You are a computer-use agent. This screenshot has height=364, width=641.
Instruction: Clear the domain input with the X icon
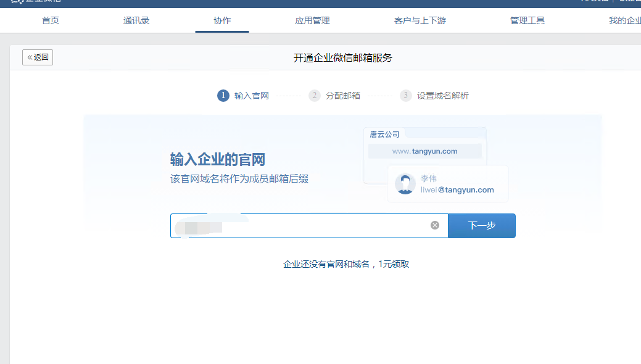coord(435,225)
